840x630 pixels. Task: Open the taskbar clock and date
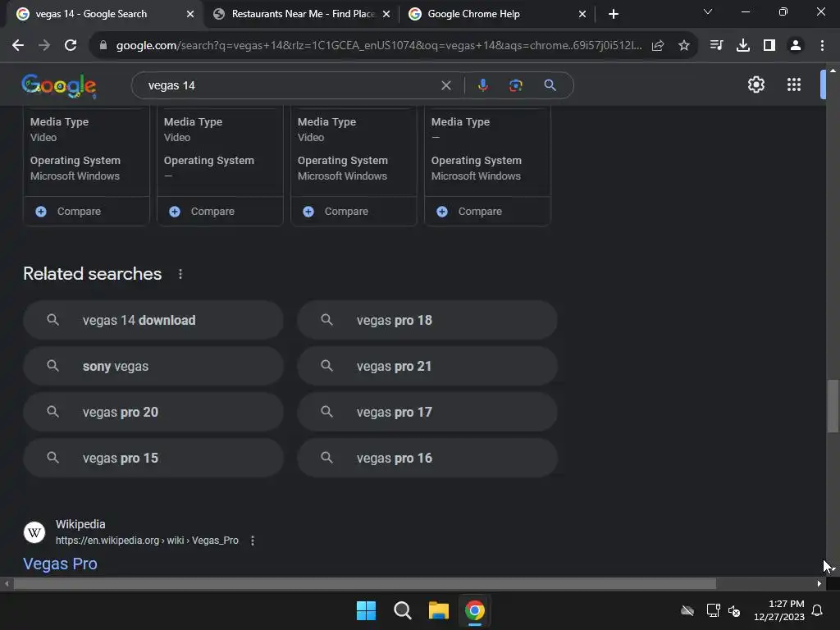coord(779,610)
